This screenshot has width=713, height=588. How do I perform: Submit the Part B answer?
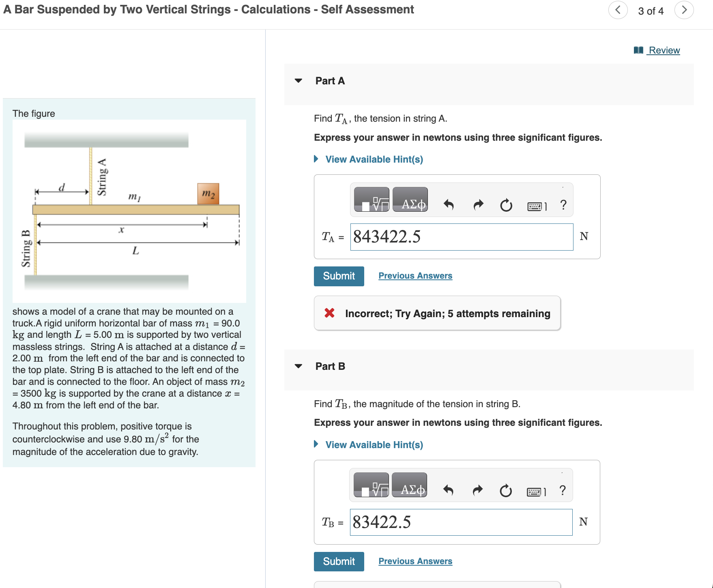coord(339,561)
